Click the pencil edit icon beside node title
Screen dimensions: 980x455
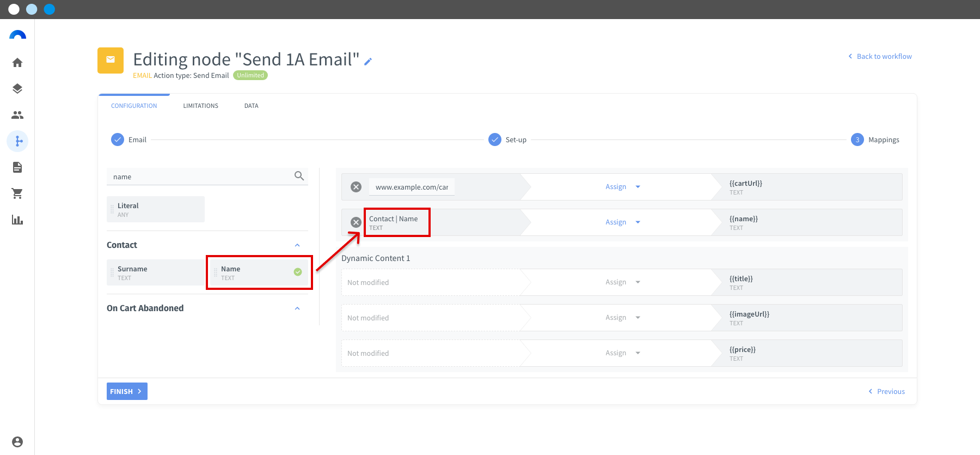click(x=368, y=62)
